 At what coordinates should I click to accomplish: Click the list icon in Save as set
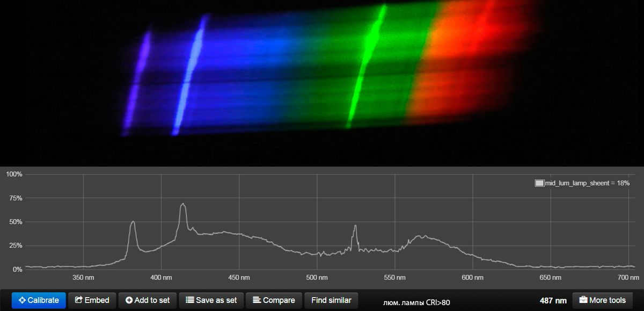click(x=190, y=300)
